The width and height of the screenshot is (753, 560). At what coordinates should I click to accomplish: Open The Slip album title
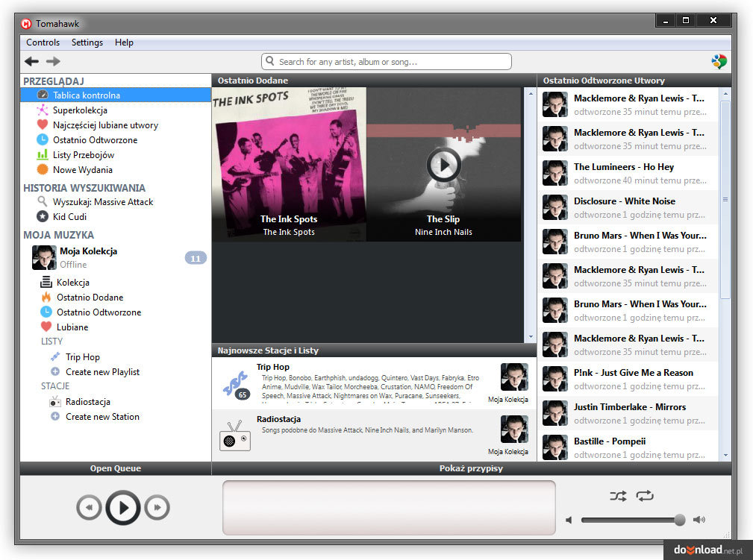[443, 218]
